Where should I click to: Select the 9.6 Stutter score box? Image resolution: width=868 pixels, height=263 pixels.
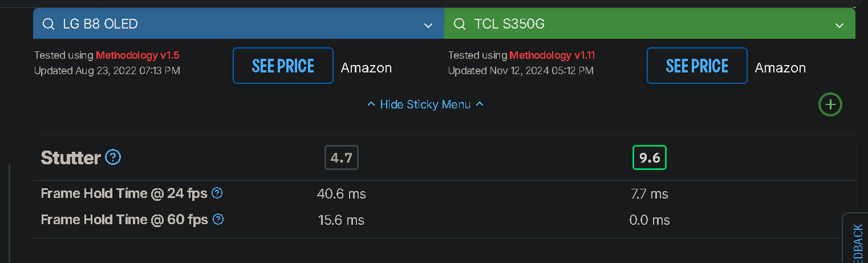[650, 158]
